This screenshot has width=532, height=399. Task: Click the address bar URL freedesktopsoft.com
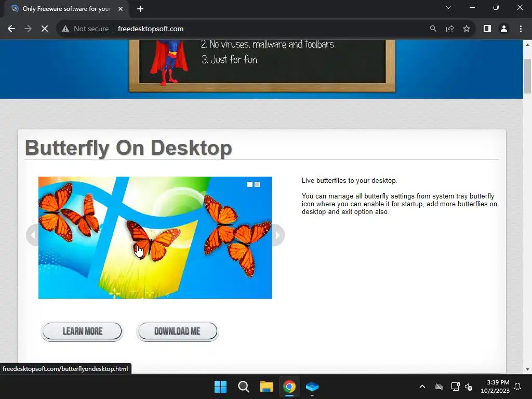click(151, 29)
